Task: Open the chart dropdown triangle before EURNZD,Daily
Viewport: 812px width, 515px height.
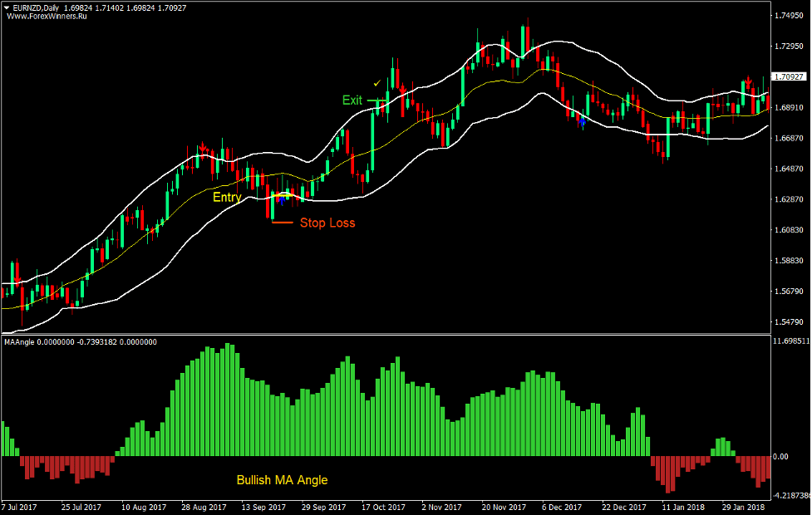Action: point(7,7)
